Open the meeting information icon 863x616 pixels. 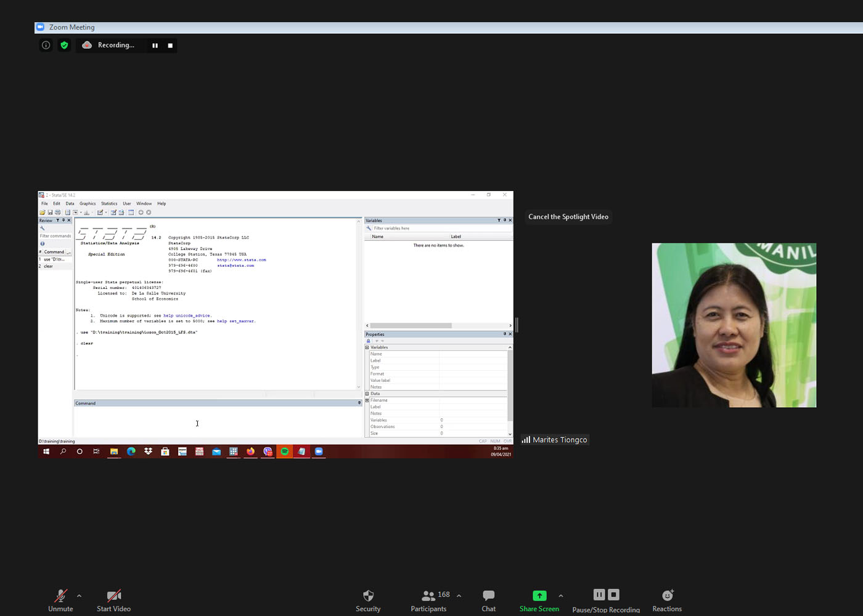46,45
